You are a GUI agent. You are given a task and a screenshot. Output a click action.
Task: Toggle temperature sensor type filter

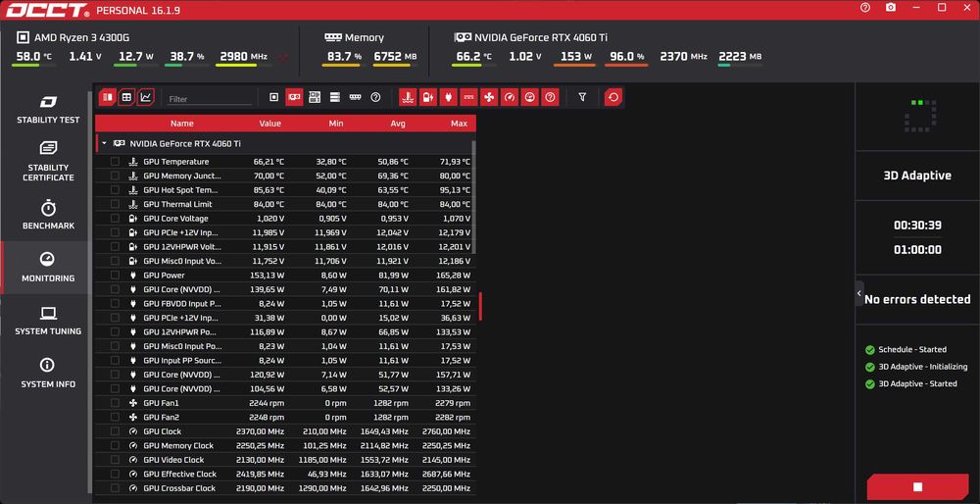tap(408, 97)
